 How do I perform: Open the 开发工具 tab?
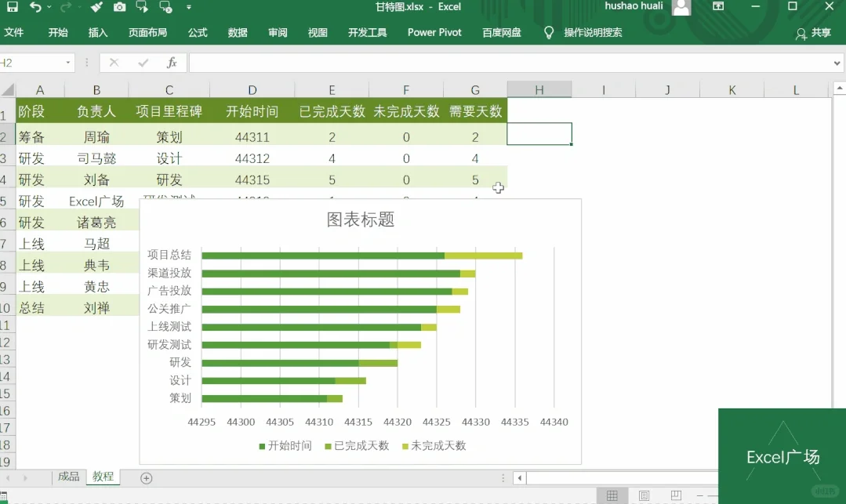pos(367,32)
